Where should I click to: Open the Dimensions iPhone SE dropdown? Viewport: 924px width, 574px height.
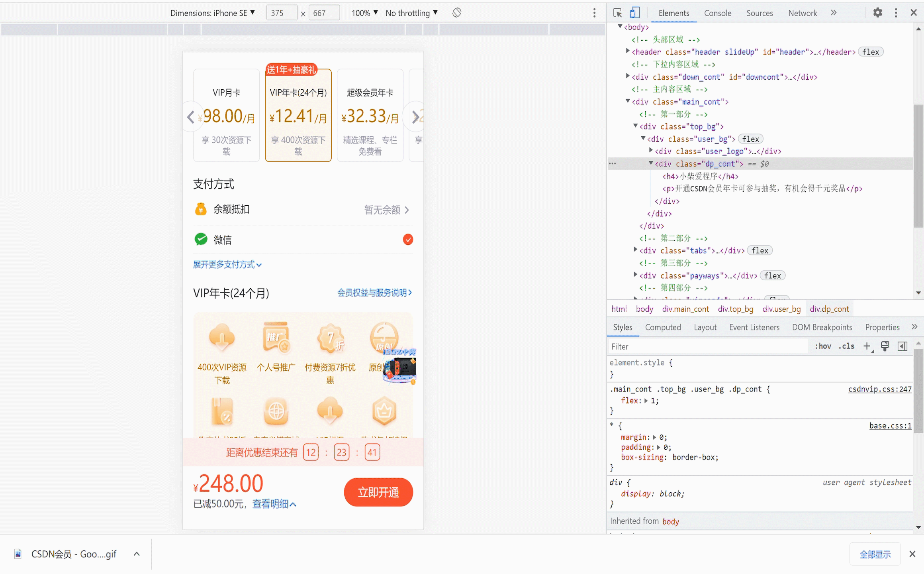tap(212, 13)
